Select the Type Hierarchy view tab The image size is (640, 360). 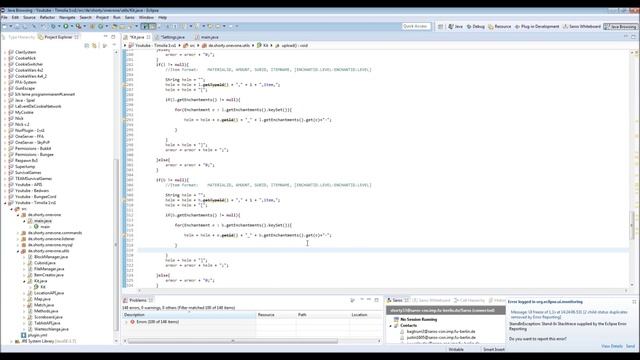[19, 37]
